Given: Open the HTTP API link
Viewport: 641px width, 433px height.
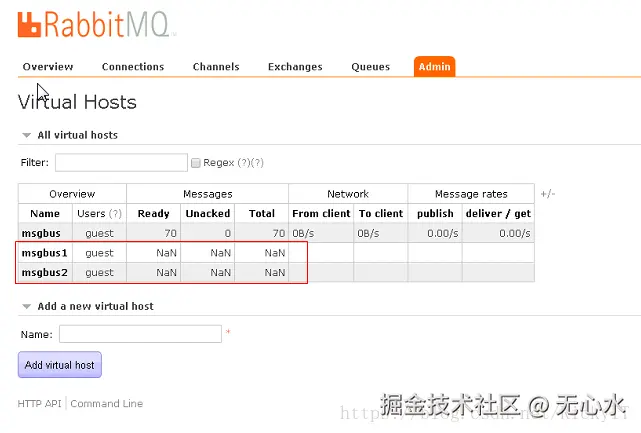Looking at the screenshot, I should pos(39,404).
